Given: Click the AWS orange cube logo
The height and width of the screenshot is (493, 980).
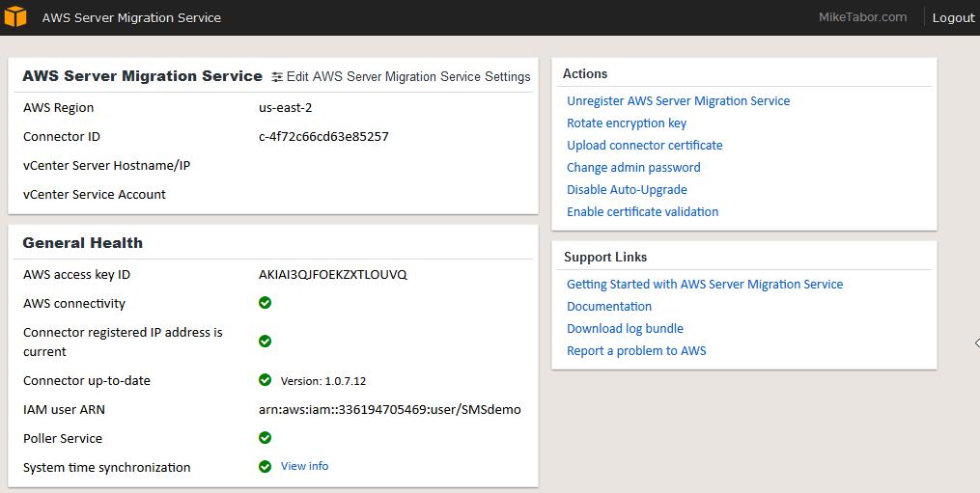Looking at the screenshot, I should point(15,16).
